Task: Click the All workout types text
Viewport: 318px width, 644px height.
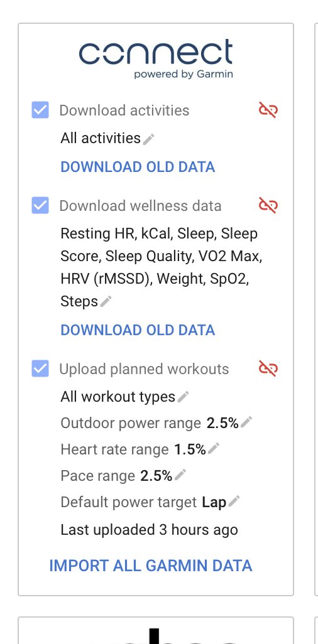Action: pos(118,397)
